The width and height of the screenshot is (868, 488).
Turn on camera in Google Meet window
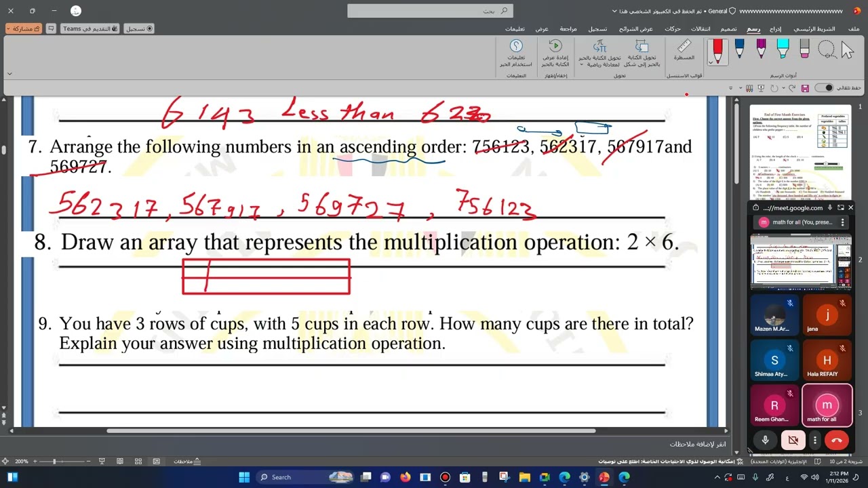point(793,440)
